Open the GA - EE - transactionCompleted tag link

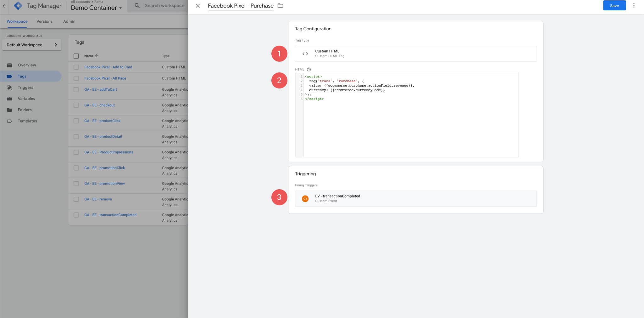(110, 215)
